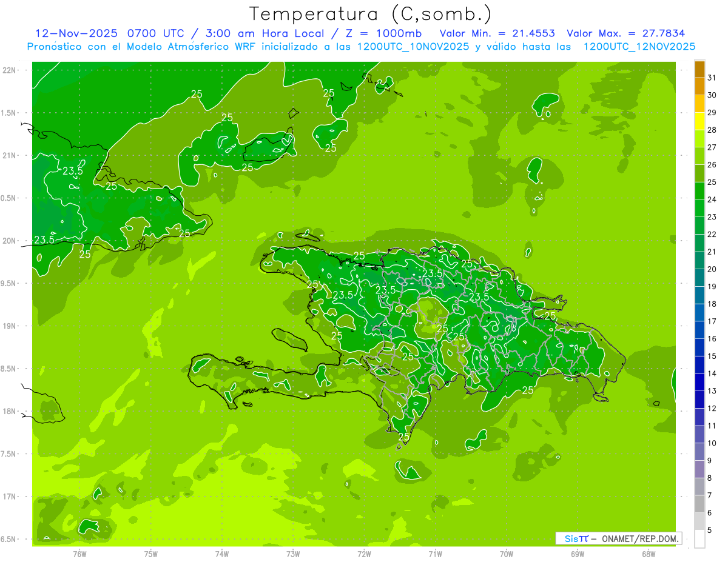Click the legend swatch between 30 and 31
The image size is (728, 562).
699,87
